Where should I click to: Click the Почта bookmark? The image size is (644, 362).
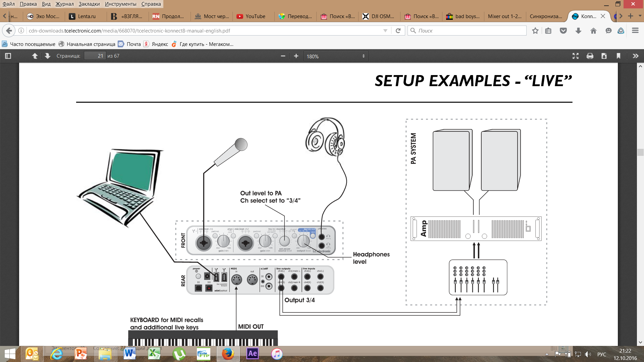(133, 44)
